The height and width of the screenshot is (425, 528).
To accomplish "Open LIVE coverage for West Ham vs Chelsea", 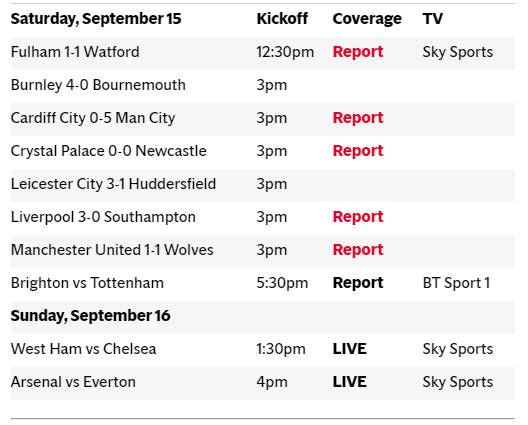I will tap(350, 349).
